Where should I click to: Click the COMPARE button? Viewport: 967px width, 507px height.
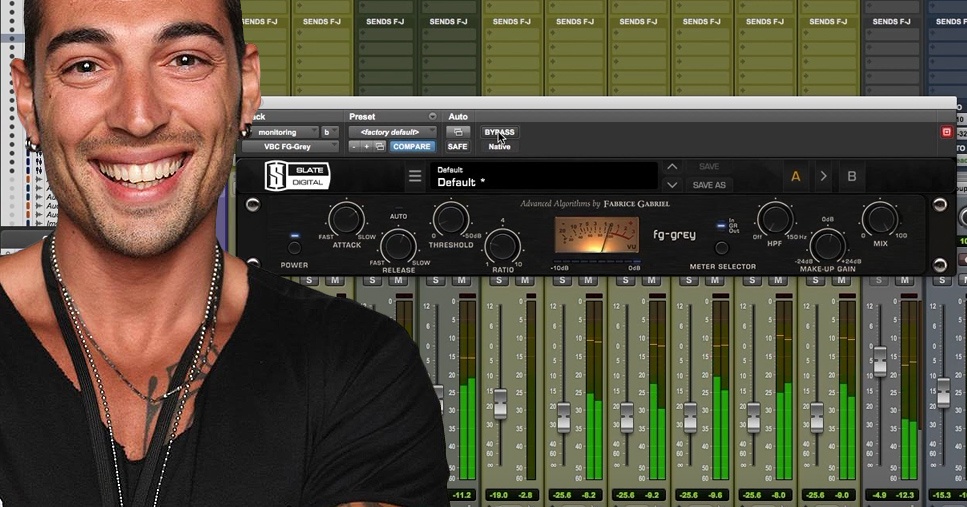(x=411, y=147)
